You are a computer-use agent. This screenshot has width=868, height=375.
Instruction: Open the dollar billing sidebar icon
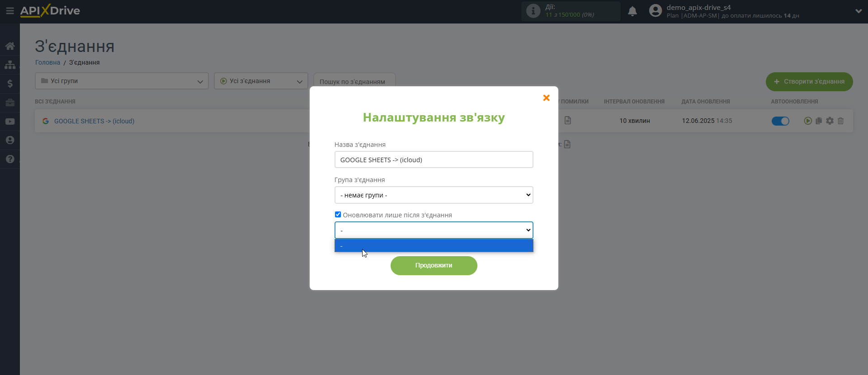coord(10,84)
